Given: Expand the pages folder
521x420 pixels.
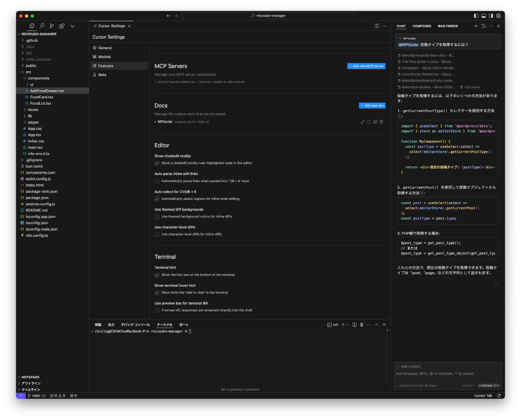Looking at the screenshot, I should 52,122.
